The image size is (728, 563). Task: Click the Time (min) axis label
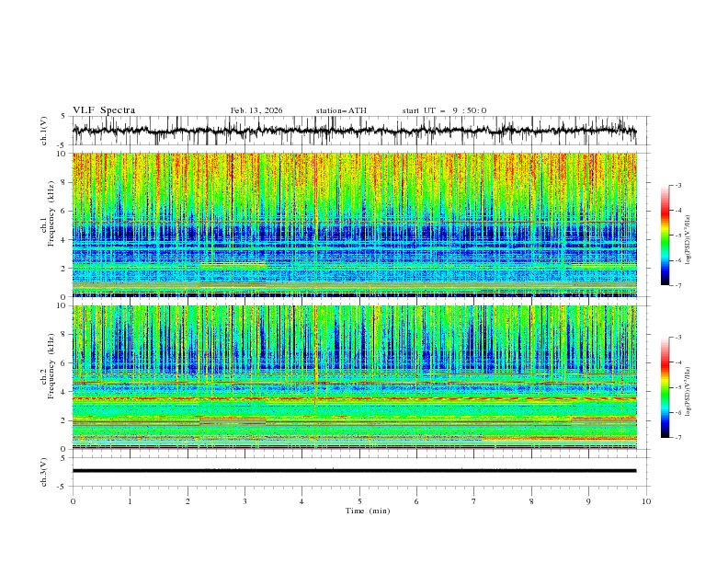coord(367,511)
